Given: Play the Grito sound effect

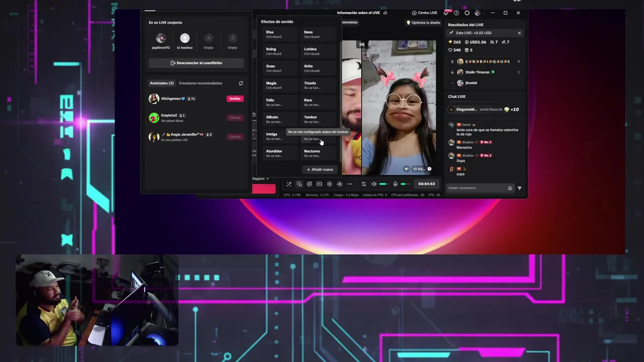Looking at the screenshot, I should click(318, 68).
